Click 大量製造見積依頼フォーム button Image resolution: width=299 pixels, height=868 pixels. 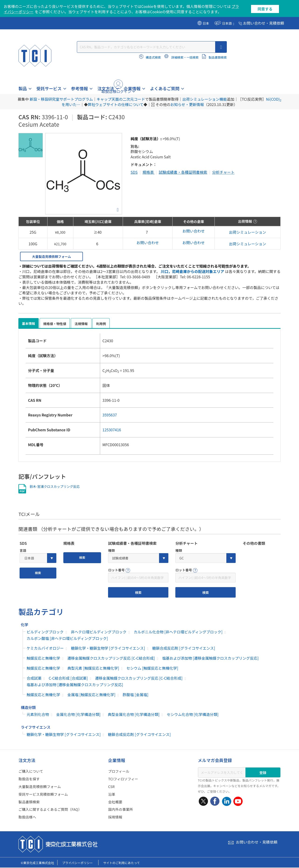click(51, 256)
